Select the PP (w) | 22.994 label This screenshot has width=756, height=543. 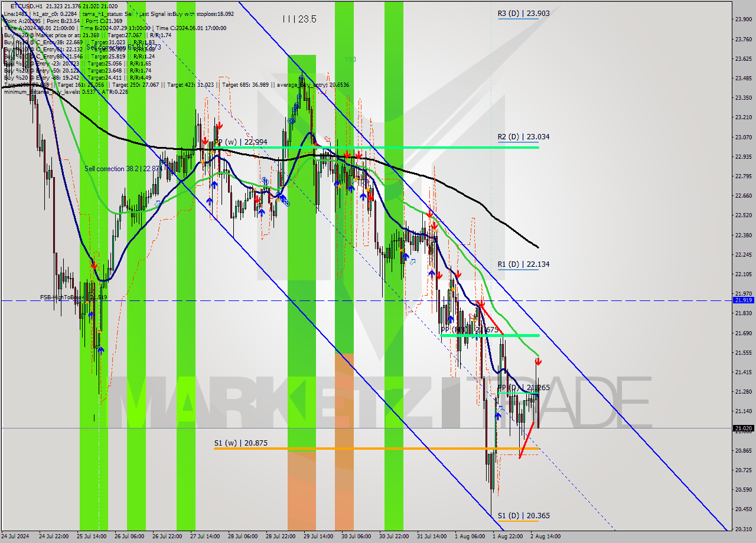pos(241,142)
